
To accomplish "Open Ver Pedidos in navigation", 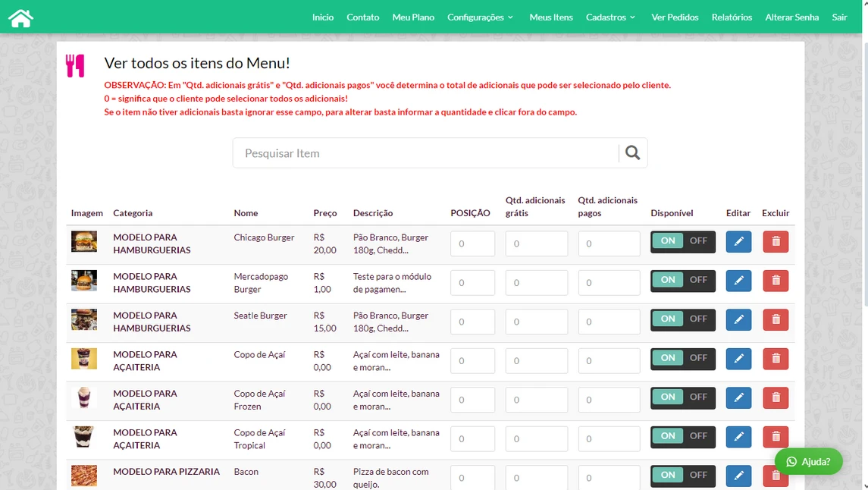I will [x=675, y=17].
